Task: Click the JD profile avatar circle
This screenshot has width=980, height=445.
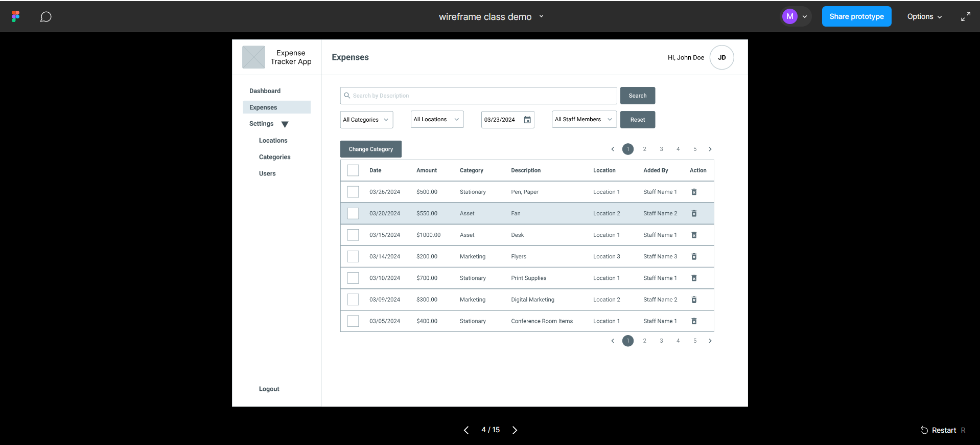Action: [x=722, y=57]
